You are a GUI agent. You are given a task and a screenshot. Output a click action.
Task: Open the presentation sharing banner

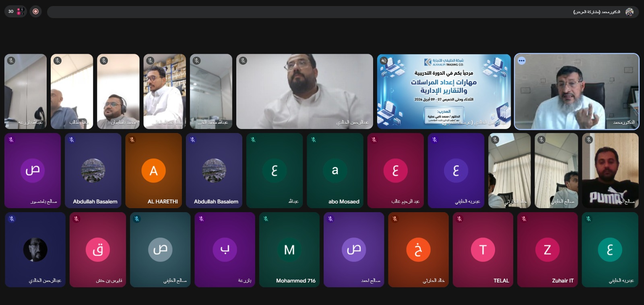pyautogui.click(x=342, y=12)
